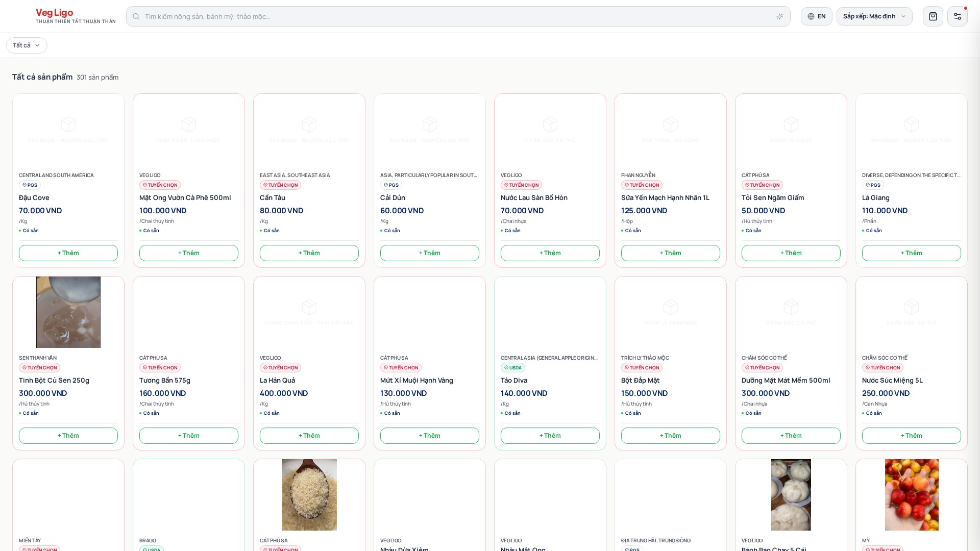Click the 400.000 VND price of La Hán Quả
Screen dimensions: 980x551
coord(284,393)
